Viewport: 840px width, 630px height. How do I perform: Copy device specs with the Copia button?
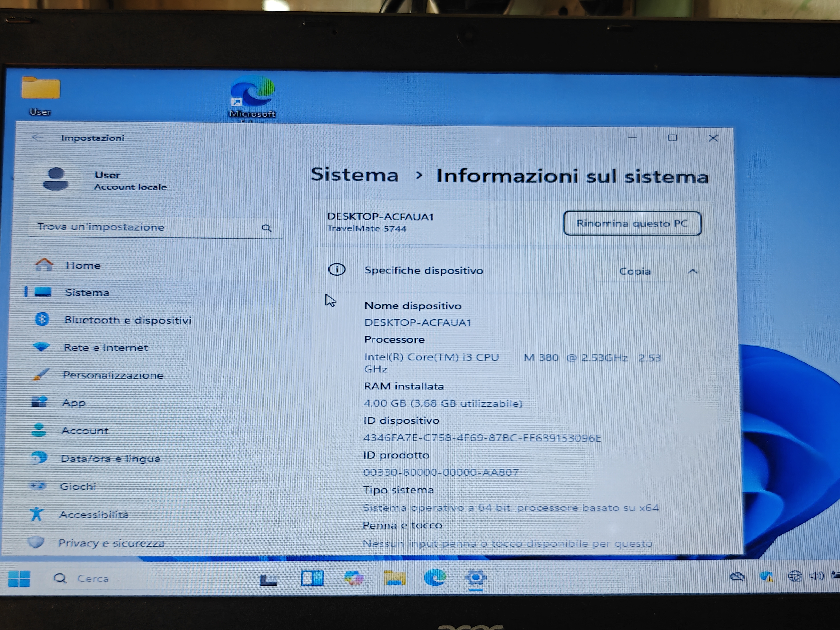tap(635, 271)
